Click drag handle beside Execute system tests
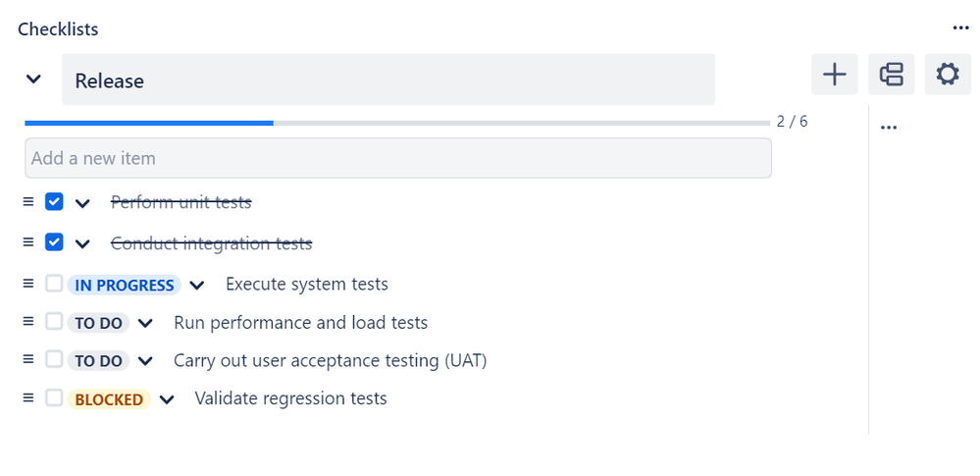This screenshot has height=476, width=980. [28, 284]
